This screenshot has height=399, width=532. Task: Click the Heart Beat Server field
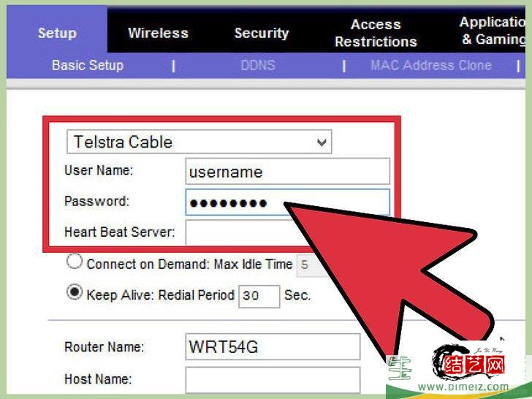239,232
